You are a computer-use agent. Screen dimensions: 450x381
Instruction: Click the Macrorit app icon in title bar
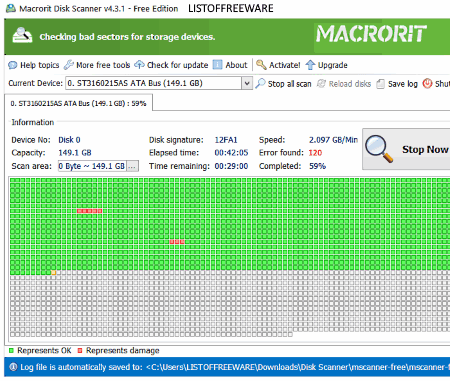11,8
